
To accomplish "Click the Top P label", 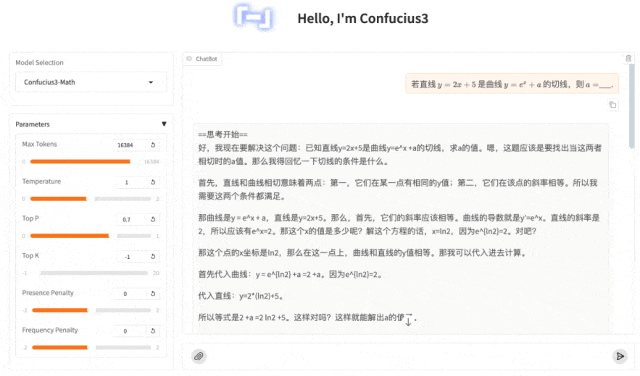I will coord(31,218).
